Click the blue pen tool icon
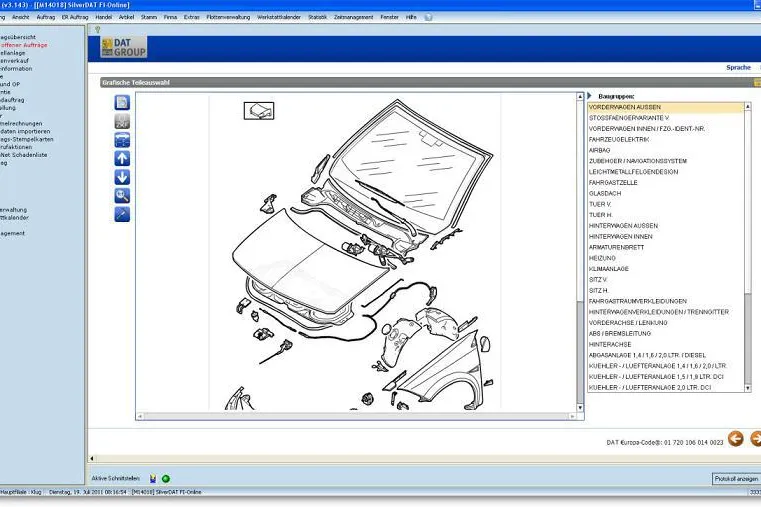 coord(122,214)
